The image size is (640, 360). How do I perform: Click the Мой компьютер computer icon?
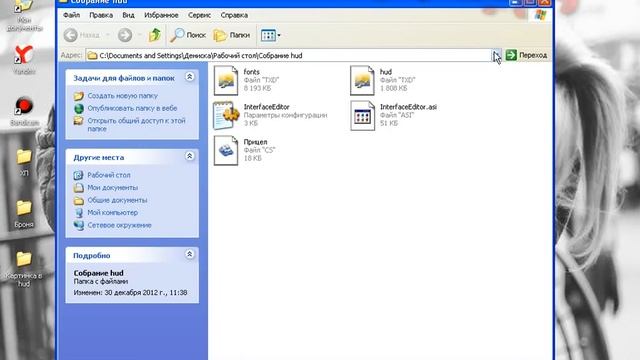(x=79, y=213)
